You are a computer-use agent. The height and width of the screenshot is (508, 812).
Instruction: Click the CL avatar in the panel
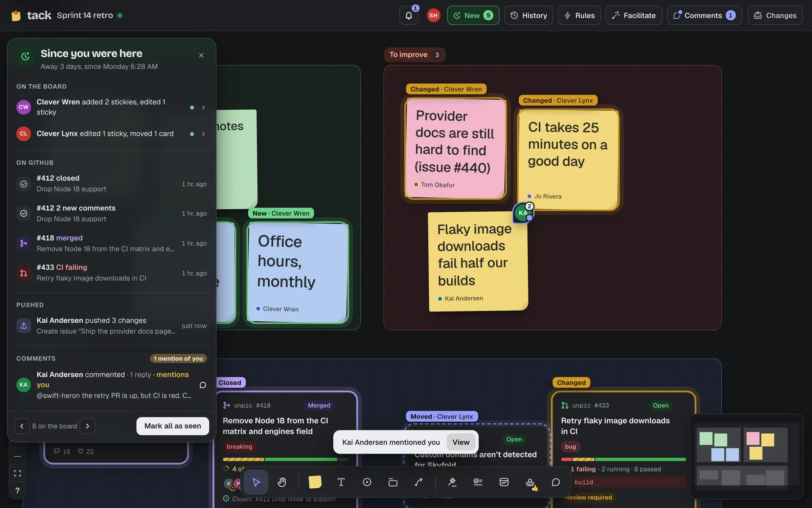24,134
